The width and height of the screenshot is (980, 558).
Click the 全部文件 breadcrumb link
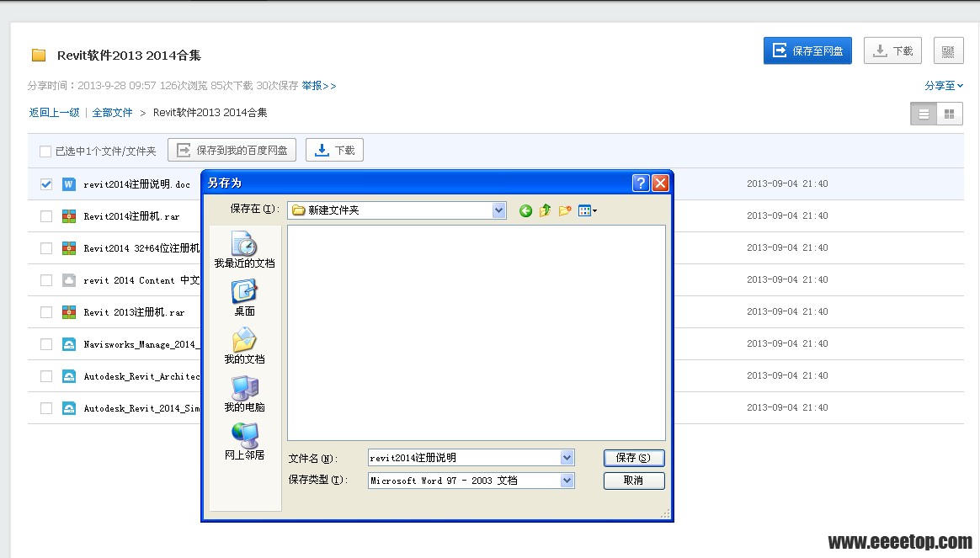113,113
